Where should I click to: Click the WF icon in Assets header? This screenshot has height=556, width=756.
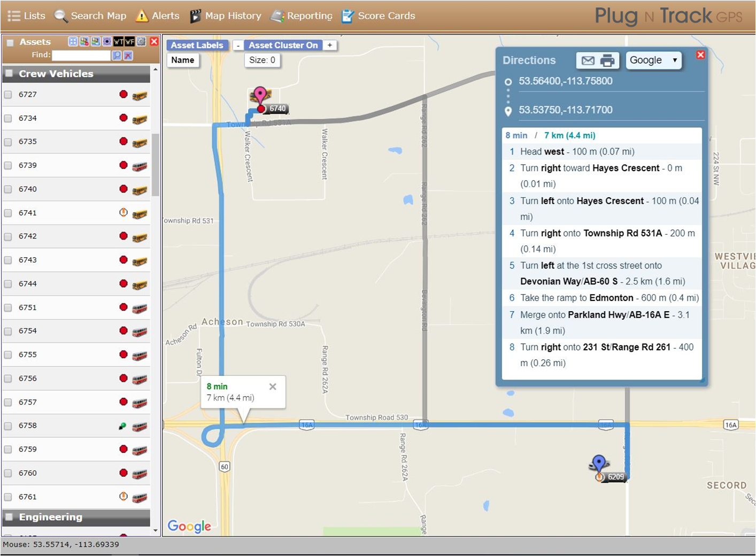point(129,41)
